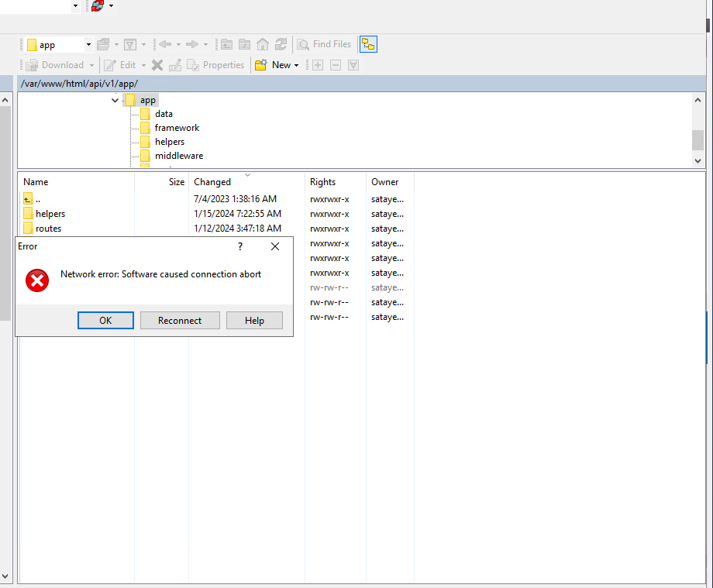Click the tree panel scroll down arrow
The width and height of the screenshot is (713, 588).
pos(698,160)
